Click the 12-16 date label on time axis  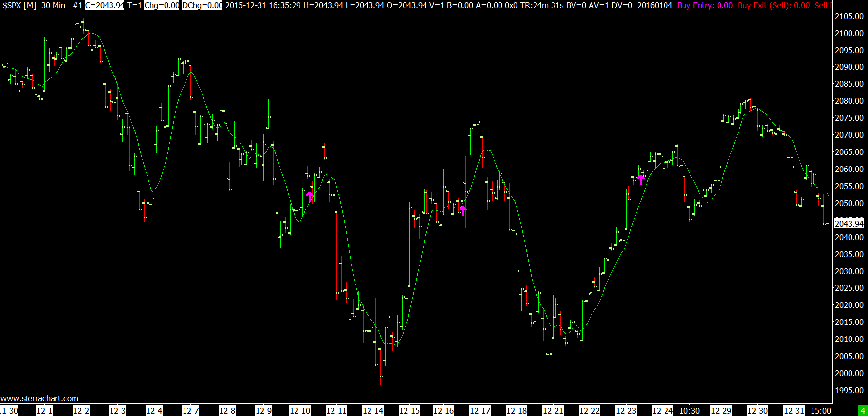tap(443, 411)
